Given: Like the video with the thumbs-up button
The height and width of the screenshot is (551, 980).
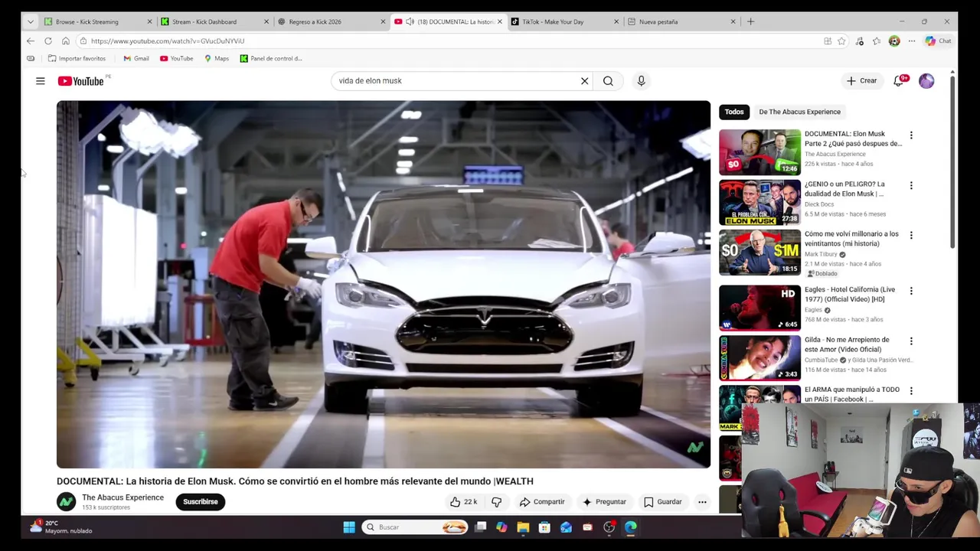Looking at the screenshot, I should click(463, 502).
